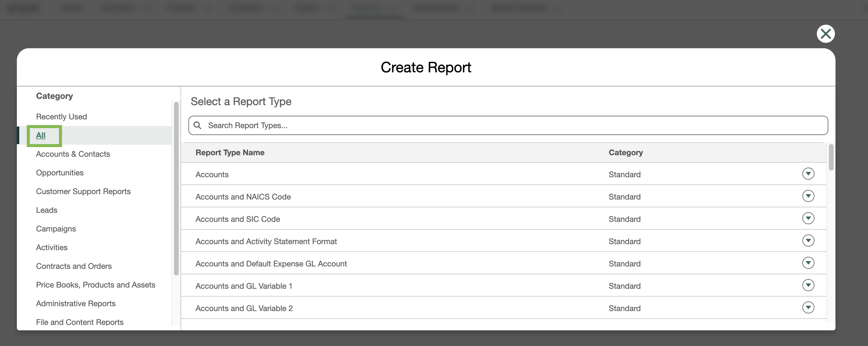Select the Recently Used category

[61, 117]
